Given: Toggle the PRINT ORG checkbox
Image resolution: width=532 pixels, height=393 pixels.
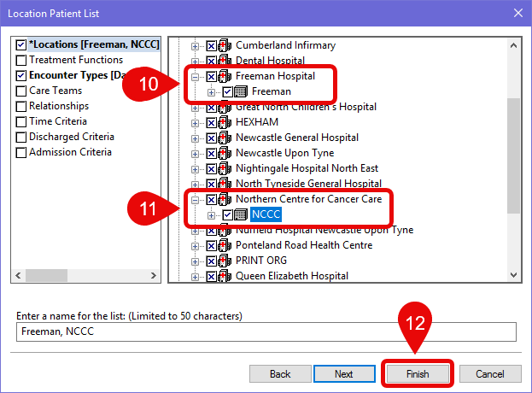Looking at the screenshot, I should (x=212, y=261).
